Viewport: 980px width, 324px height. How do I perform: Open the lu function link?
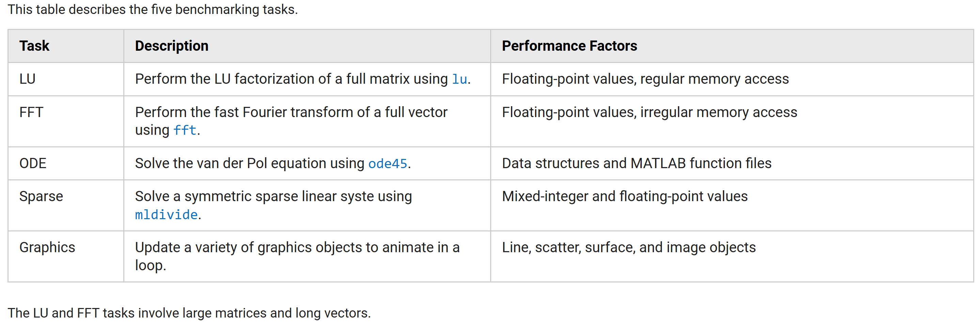[x=459, y=79]
